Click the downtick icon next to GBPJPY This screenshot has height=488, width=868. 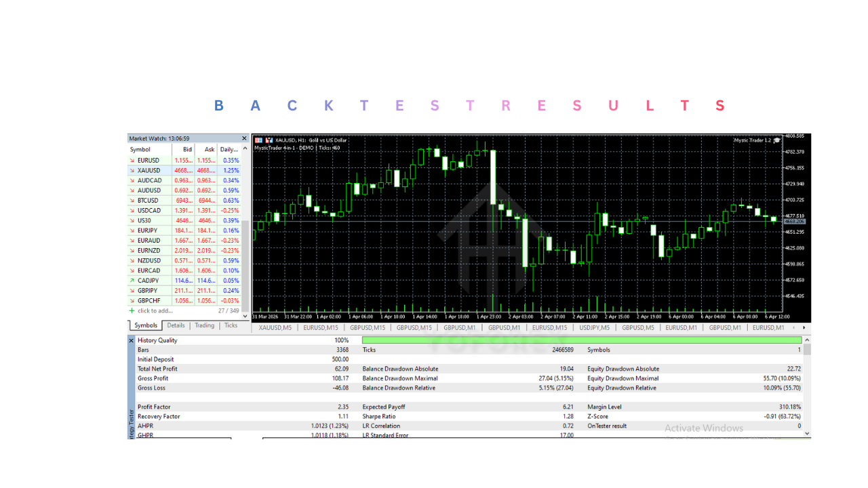(x=133, y=290)
